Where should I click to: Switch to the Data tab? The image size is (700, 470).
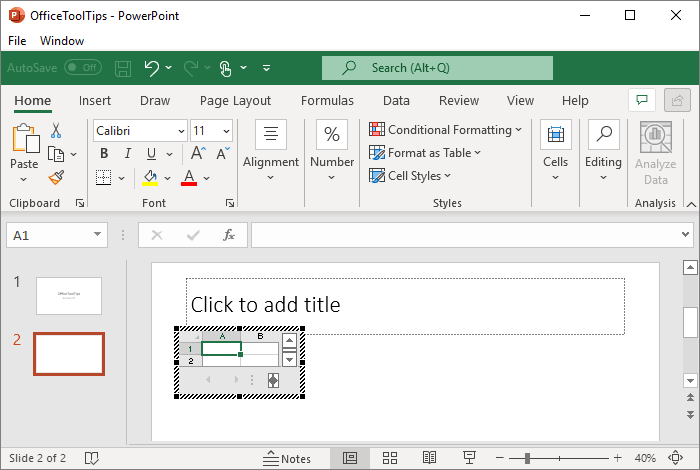point(396,100)
